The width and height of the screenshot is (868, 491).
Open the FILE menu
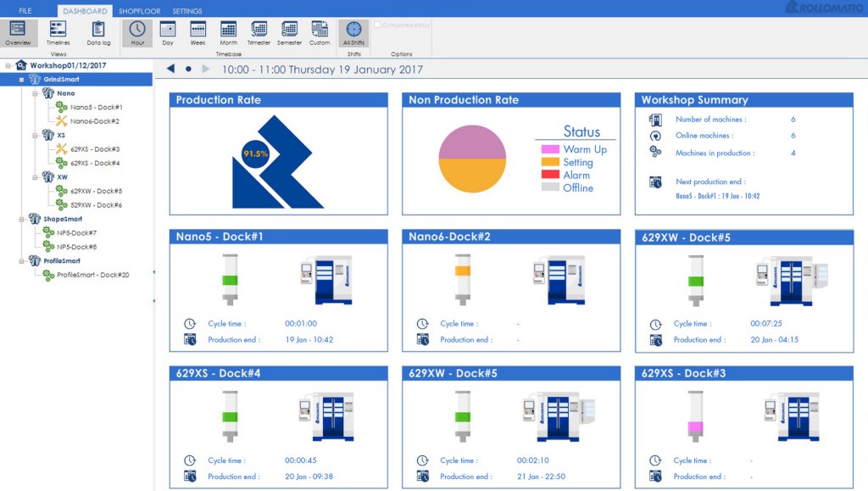pos(25,11)
